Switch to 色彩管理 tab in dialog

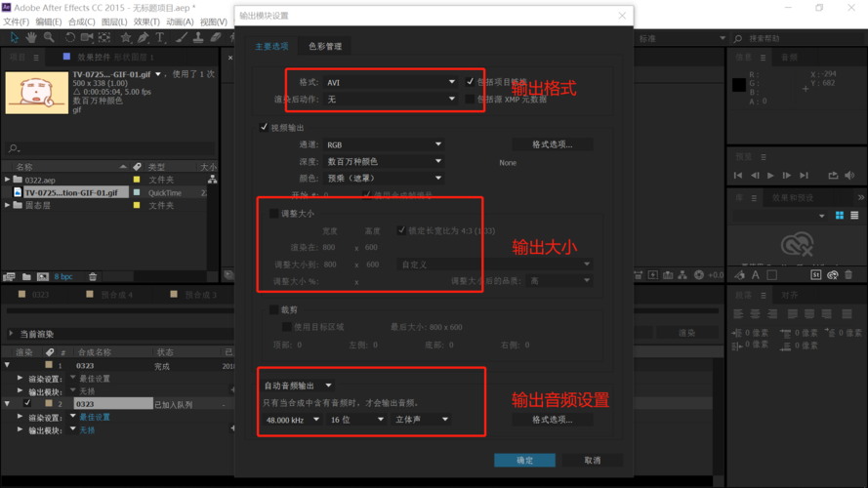[x=325, y=47]
